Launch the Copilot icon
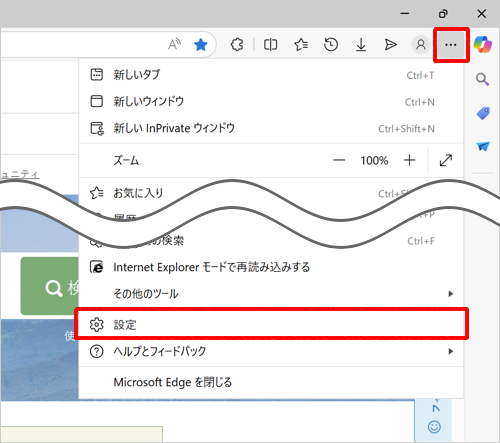 483,44
